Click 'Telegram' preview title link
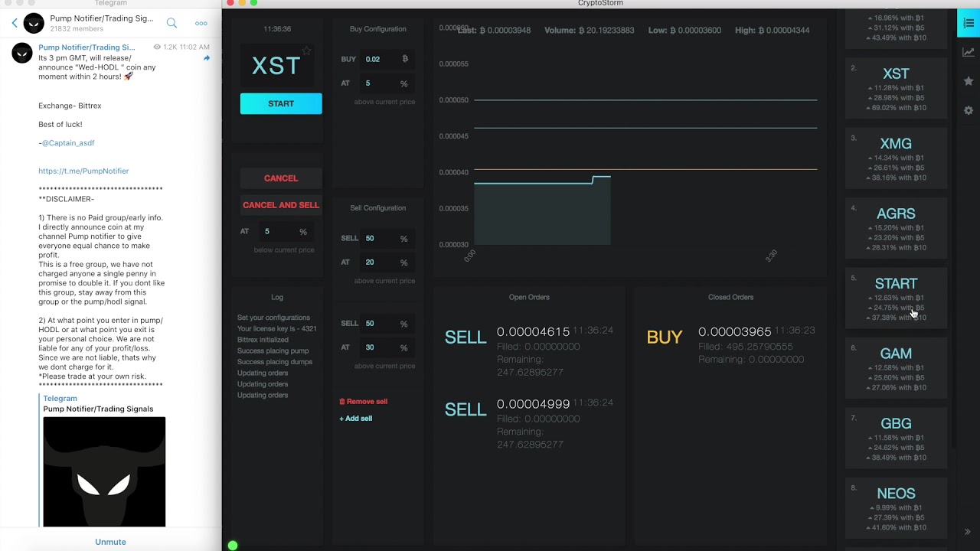This screenshot has width=980, height=551. click(60, 398)
